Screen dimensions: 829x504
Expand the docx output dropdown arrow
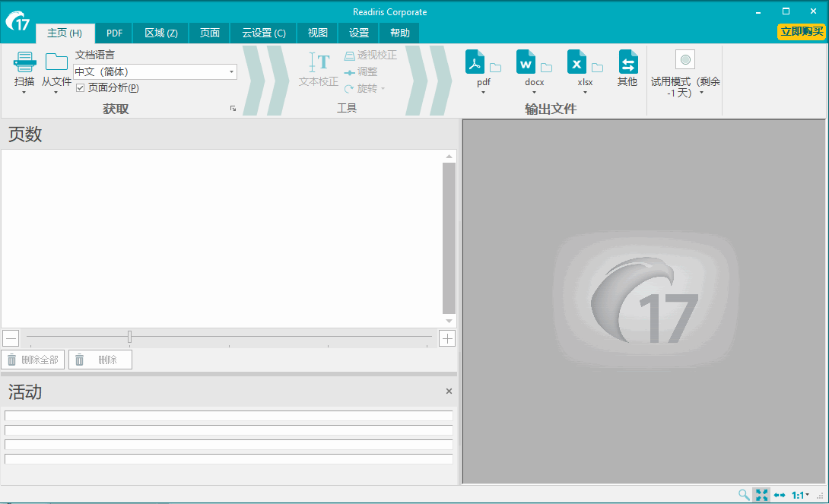pos(534,93)
